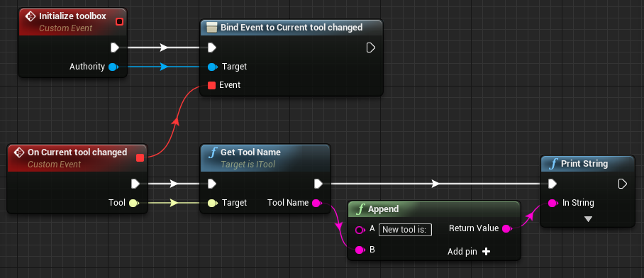Click the exec output pin on Bind Event node
Image resolution: width=644 pixels, height=278 pixels.
(x=370, y=48)
